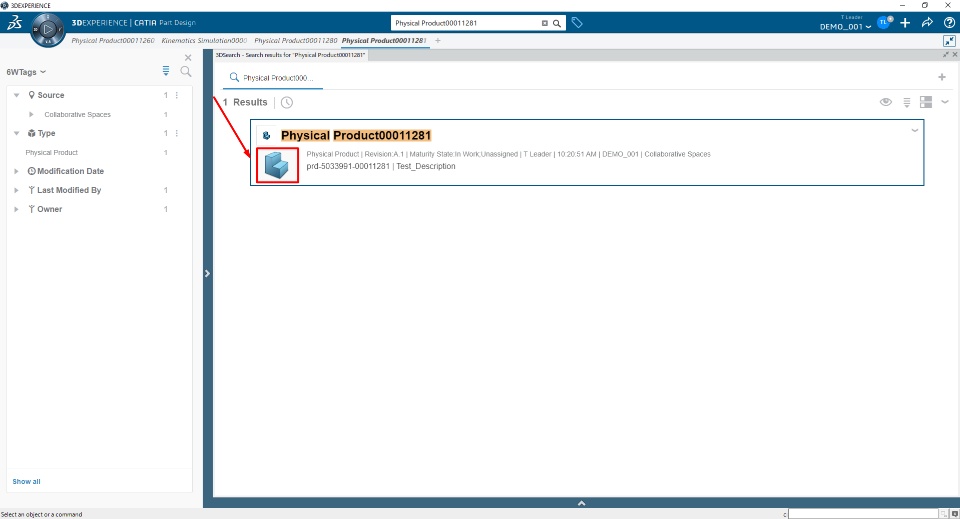Click the Modification Date label
Image resolution: width=960 pixels, height=519 pixels.
click(70, 171)
